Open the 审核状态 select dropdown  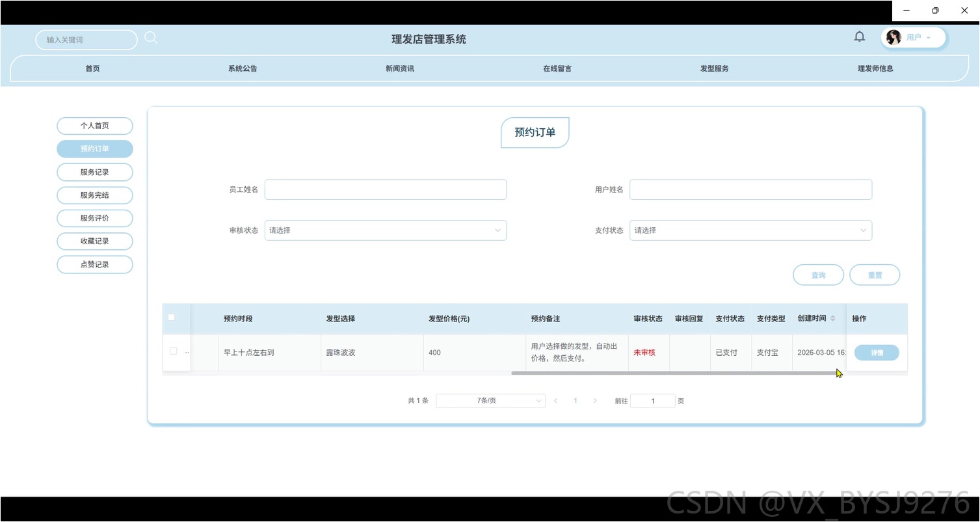pos(386,230)
